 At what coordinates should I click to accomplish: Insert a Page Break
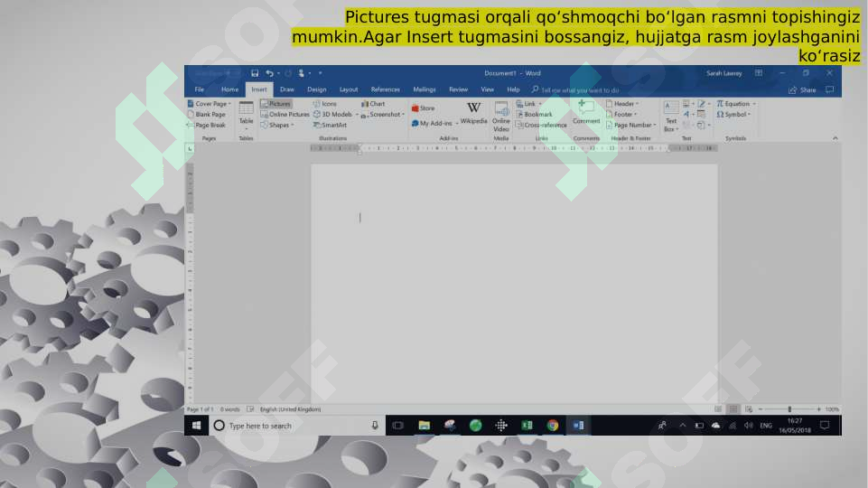pyautogui.click(x=206, y=126)
